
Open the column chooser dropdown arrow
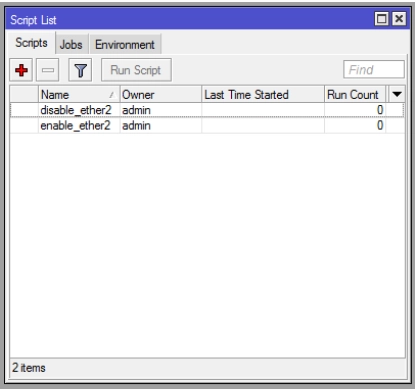[397, 94]
